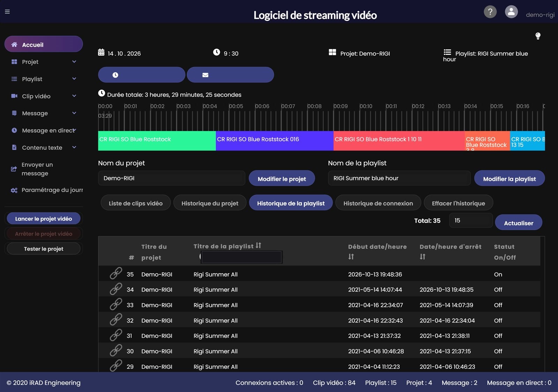
Task: Open link icon for row 31
Action: (x=116, y=335)
